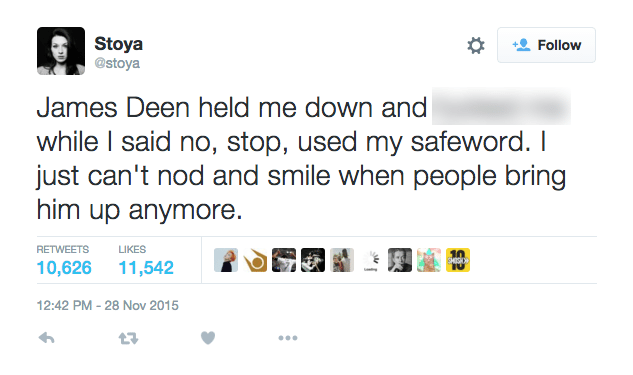Open Stoya's profile picture
The width and height of the screenshot is (633, 375).
(x=61, y=51)
